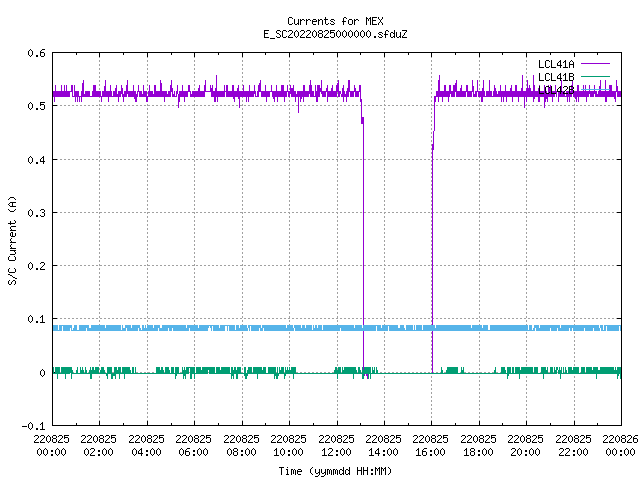The width and height of the screenshot is (640, 480).
Task: Click the 20:00 x-axis time label
Action: 525,452
